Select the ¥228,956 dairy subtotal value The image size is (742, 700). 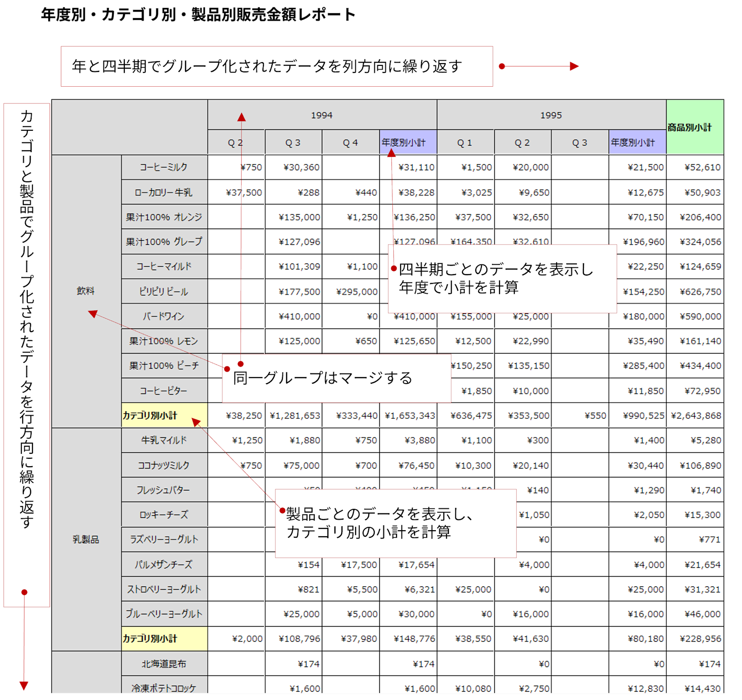click(695, 639)
